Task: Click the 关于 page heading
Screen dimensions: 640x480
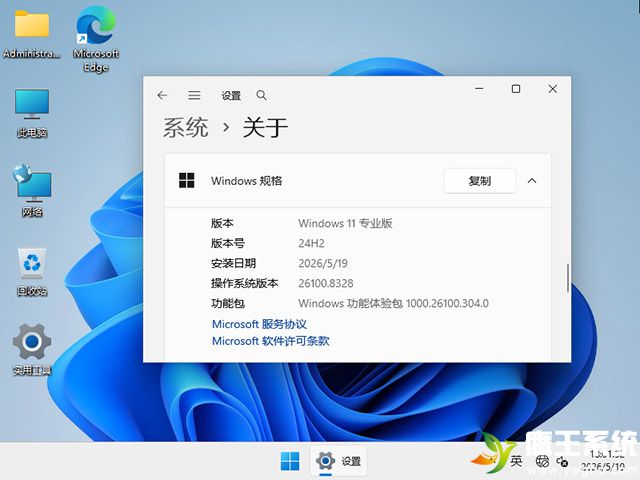Action: 265,127
